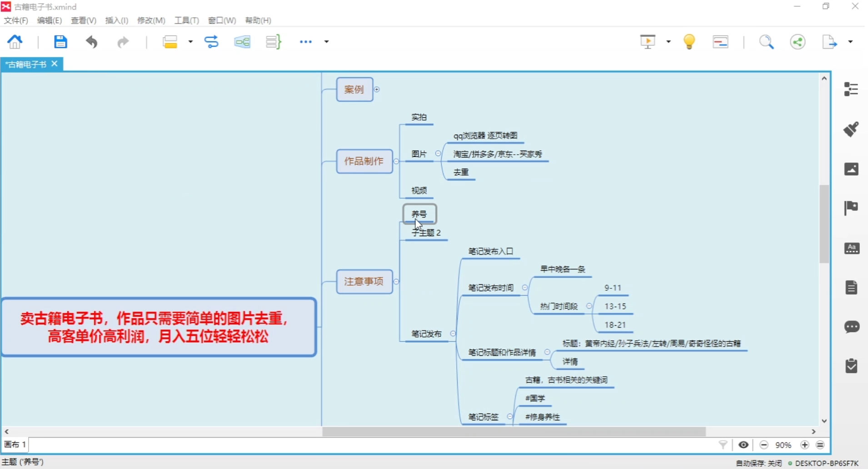Select the 古籍电子书 document tab

[26, 64]
